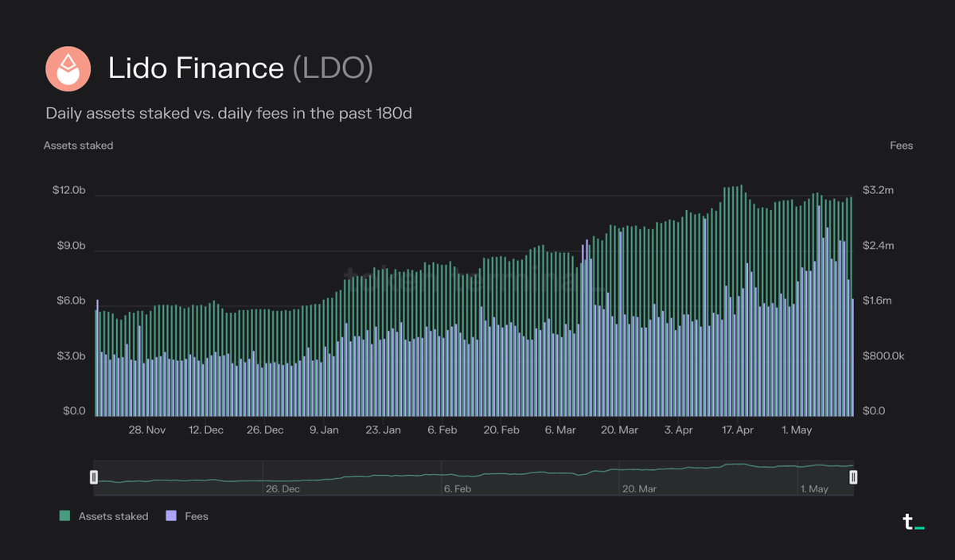Select the purple Fees legend icon
Viewport: 955px width, 560px height.
tap(170, 516)
